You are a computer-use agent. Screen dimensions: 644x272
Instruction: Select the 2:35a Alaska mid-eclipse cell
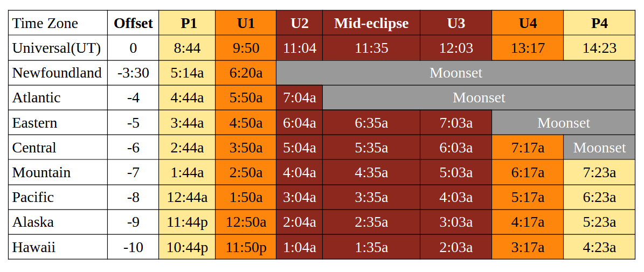click(x=371, y=222)
